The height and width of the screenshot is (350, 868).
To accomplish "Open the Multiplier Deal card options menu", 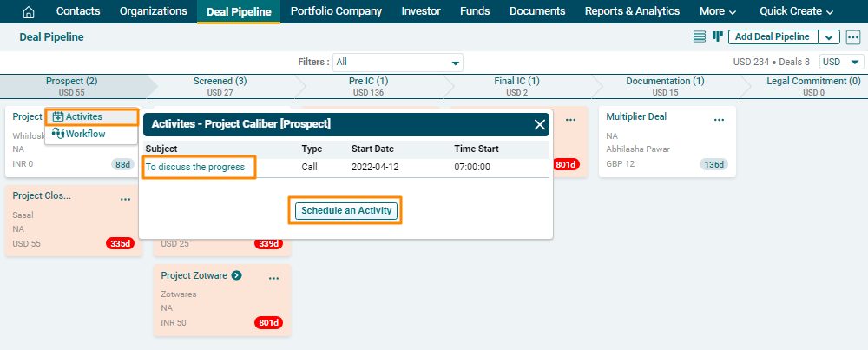I will (x=719, y=120).
